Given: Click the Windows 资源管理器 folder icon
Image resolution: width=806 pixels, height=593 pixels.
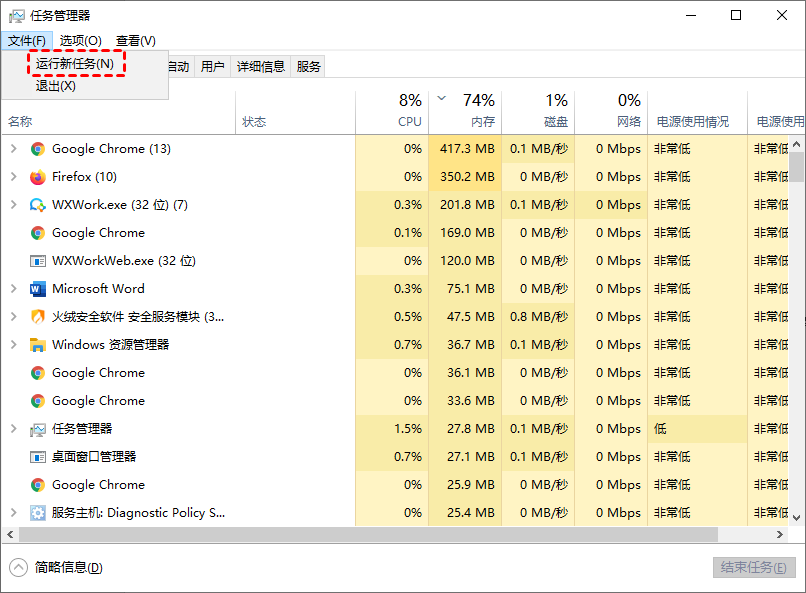Looking at the screenshot, I should coord(38,345).
